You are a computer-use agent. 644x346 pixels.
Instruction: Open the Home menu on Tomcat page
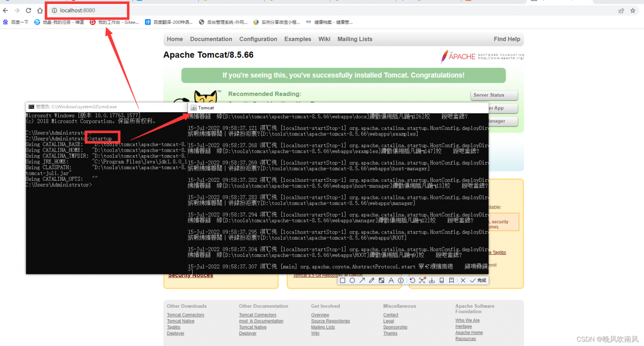point(175,39)
